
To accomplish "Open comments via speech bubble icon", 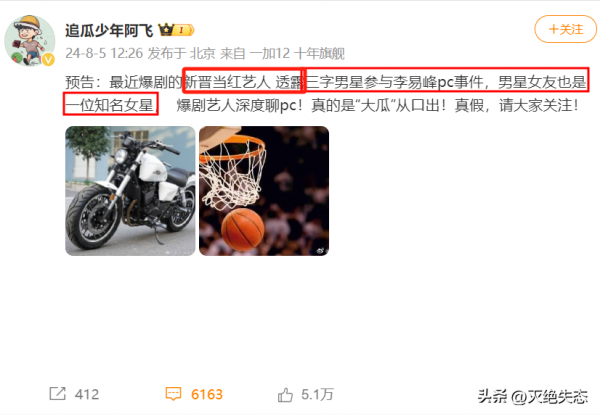I will pyautogui.click(x=173, y=394).
